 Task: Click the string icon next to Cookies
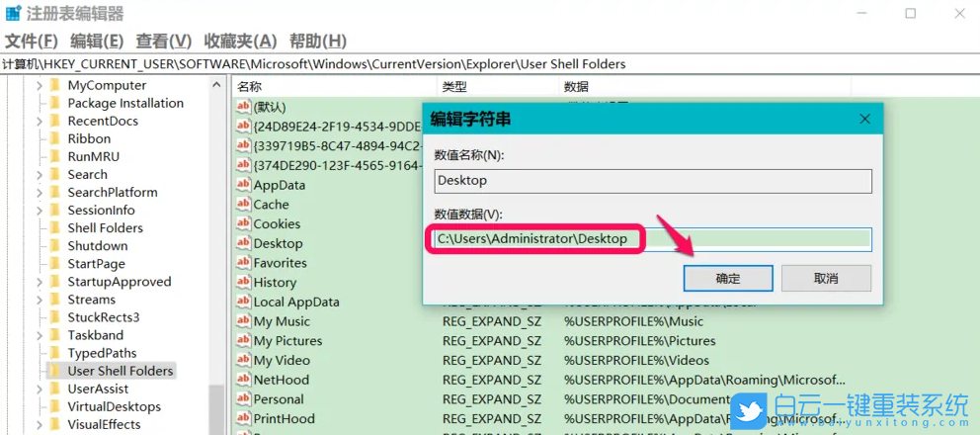tap(243, 223)
